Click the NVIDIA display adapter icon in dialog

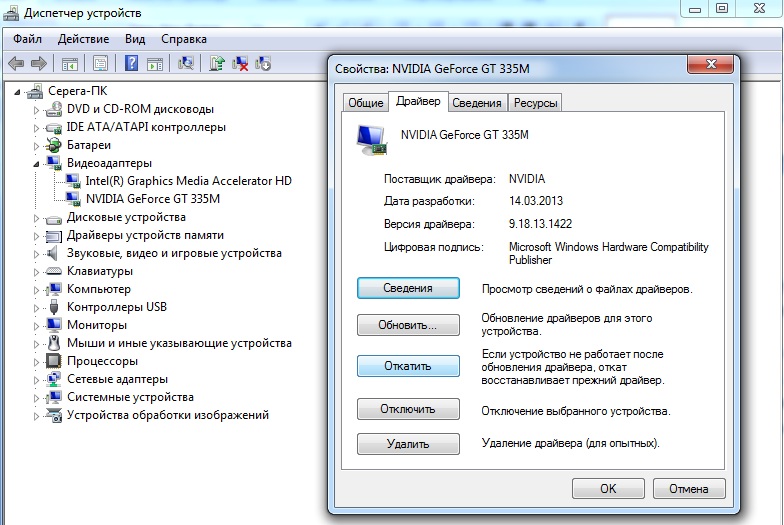click(x=372, y=140)
